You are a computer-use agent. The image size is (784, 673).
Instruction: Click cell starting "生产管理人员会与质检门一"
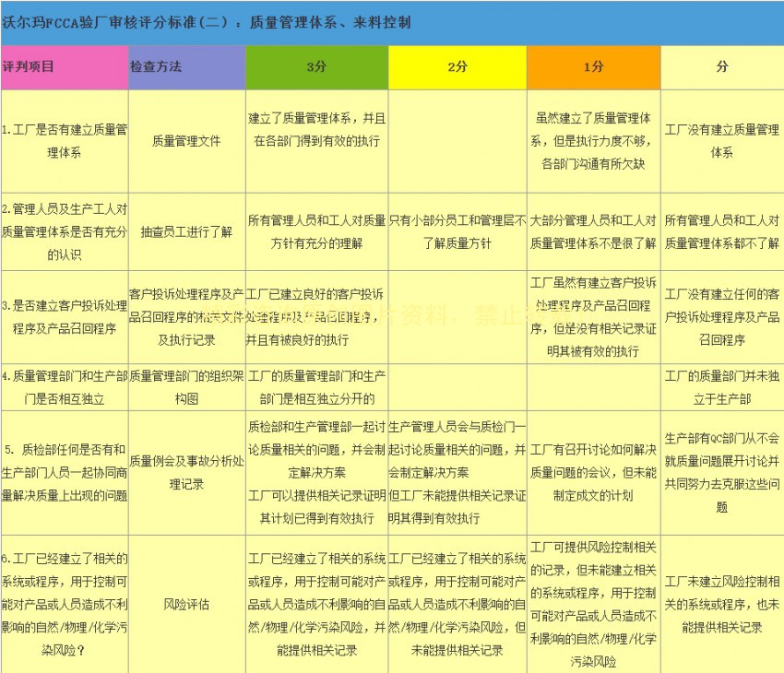[457, 473]
